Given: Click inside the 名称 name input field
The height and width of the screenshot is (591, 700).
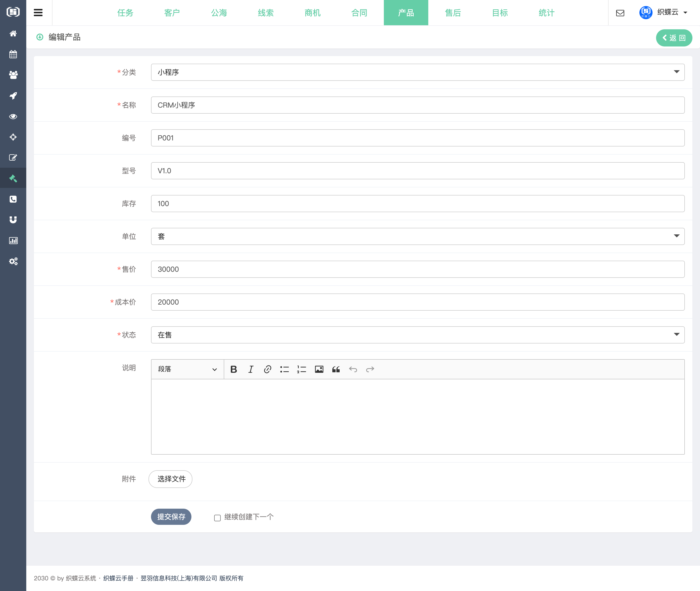Looking at the screenshot, I should [x=368, y=105].
